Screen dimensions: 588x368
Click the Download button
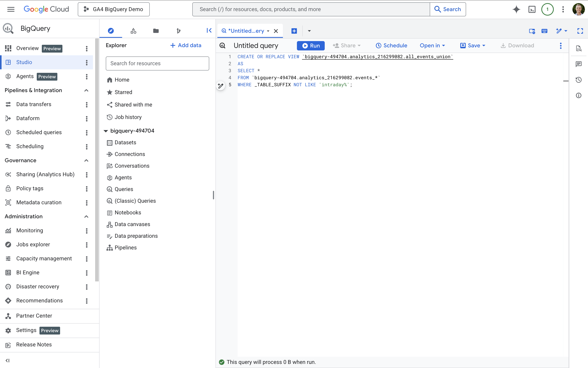pyautogui.click(x=517, y=46)
